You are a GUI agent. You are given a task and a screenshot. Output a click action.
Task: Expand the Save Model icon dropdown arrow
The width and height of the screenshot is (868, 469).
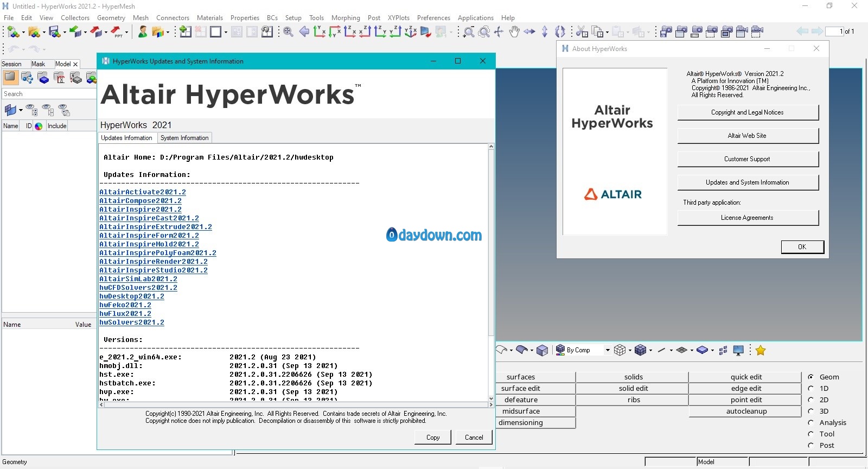click(64, 33)
